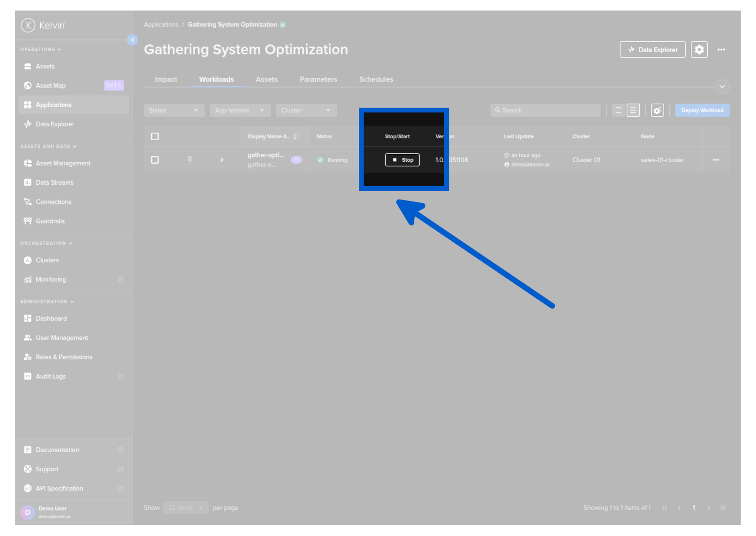Open table column settings gear icon
The width and height of the screenshot is (756, 536).
click(657, 111)
